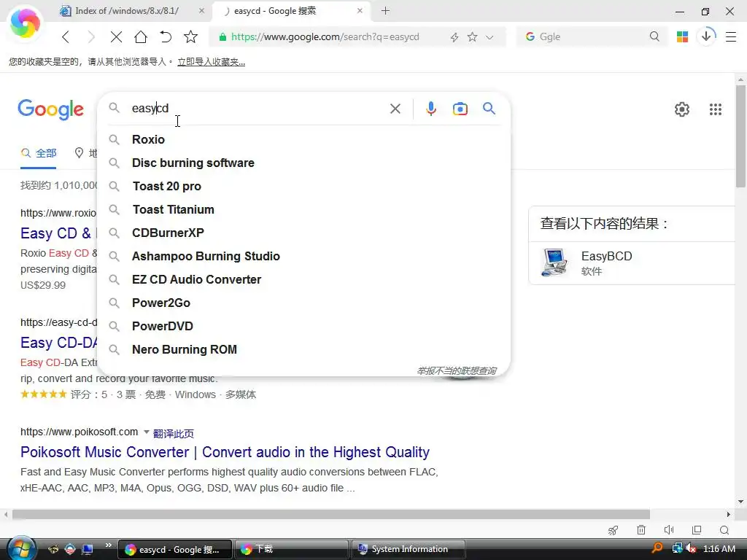Click the trash icon in the status bar
This screenshot has width=747, height=560.
(x=641, y=530)
